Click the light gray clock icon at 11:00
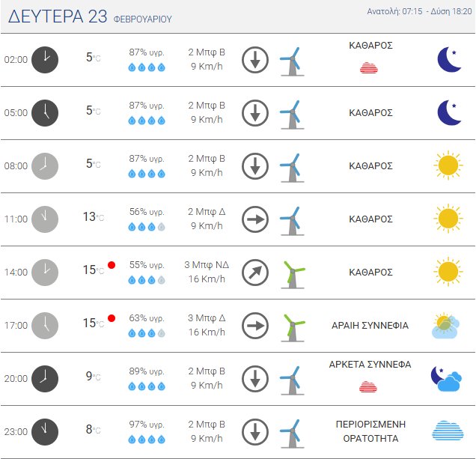476x459 pixels. point(45,219)
